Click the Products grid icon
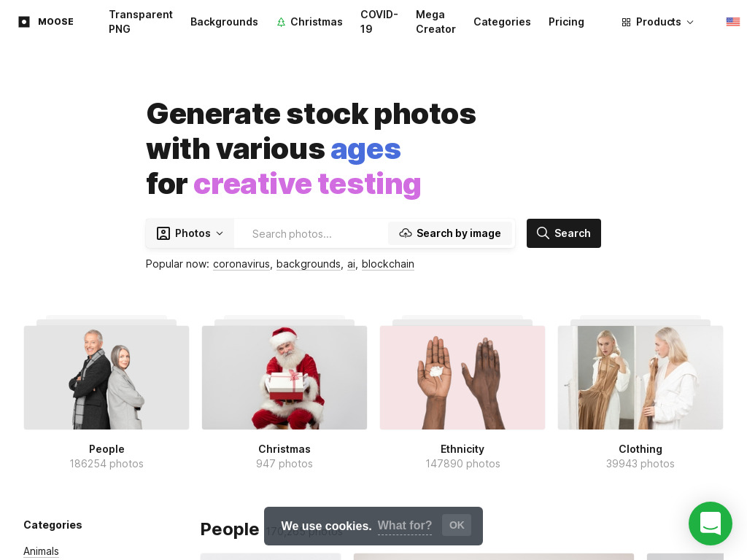This screenshot has width=747, height=560. click(x=626, y=23)
